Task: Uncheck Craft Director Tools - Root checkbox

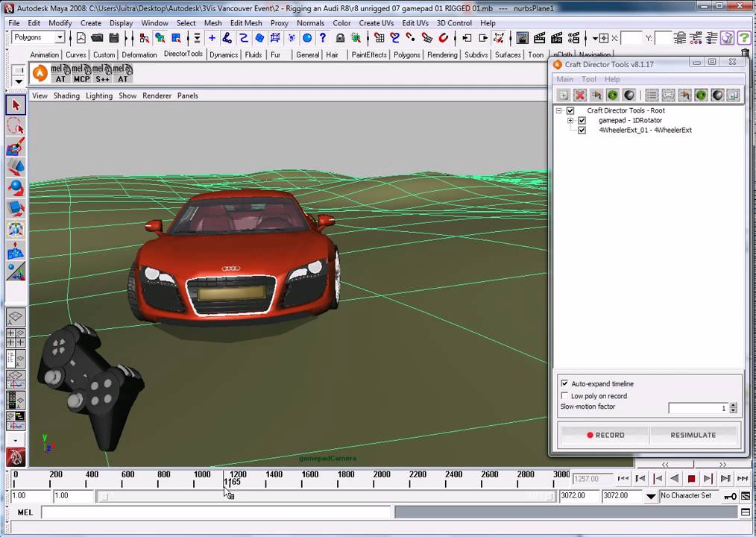Action: [570, 110]
